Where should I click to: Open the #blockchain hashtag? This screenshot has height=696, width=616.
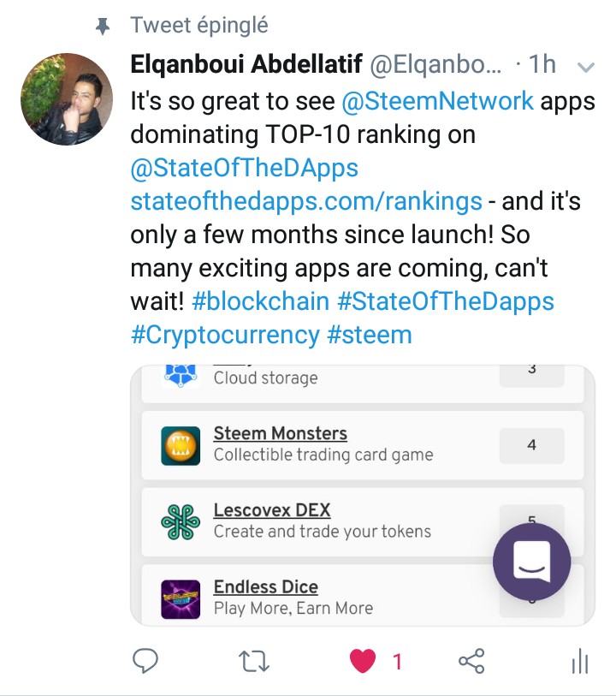261,301
